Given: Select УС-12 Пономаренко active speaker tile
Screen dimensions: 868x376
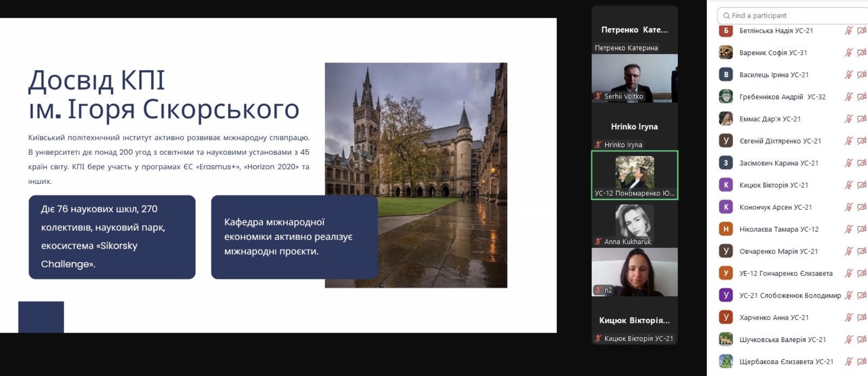Looking at the screenshot, I should pos(634,175).
